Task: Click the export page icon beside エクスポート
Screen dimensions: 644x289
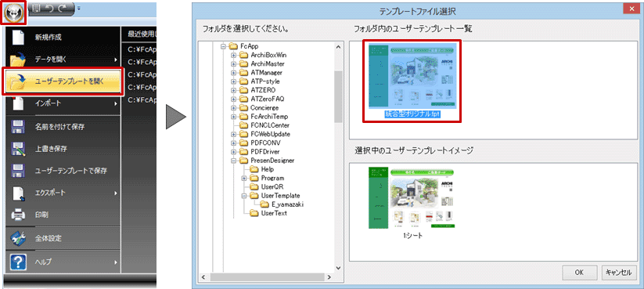Action: coord(19,193)
